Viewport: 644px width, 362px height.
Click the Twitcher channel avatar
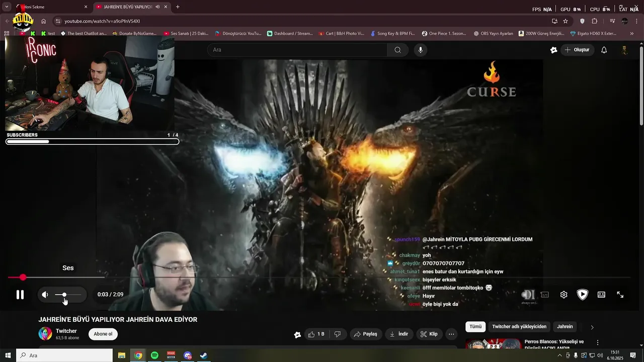[x=45, y=334]
